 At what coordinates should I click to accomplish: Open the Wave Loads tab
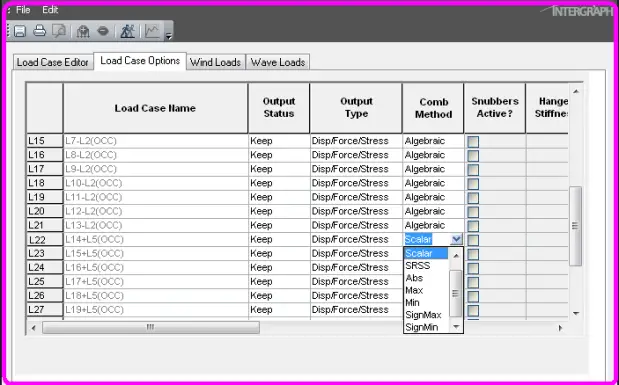pos(278,62)
